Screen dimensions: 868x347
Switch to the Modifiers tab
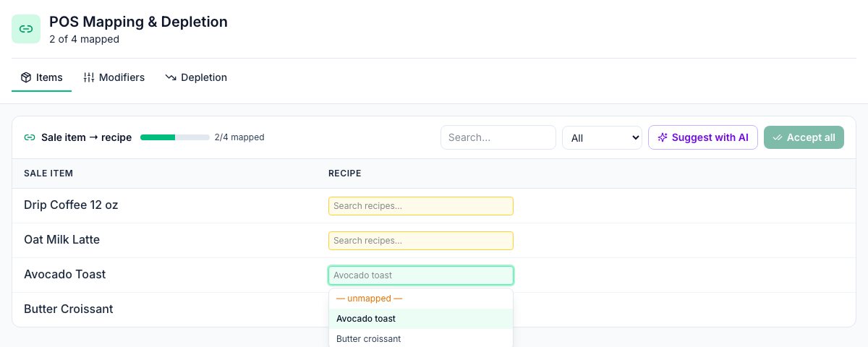pos(114,77)
